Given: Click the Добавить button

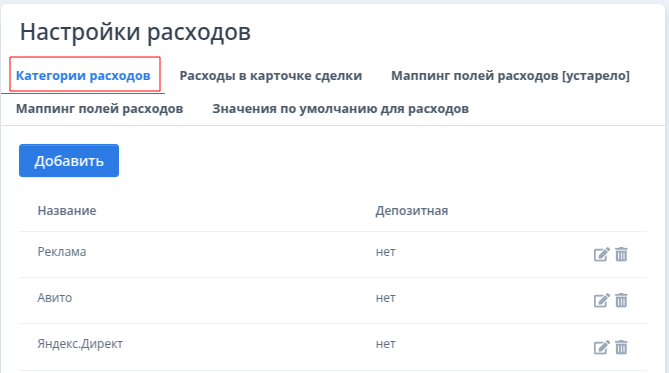Looking at the screenshot, I should [x=69, y=160].
